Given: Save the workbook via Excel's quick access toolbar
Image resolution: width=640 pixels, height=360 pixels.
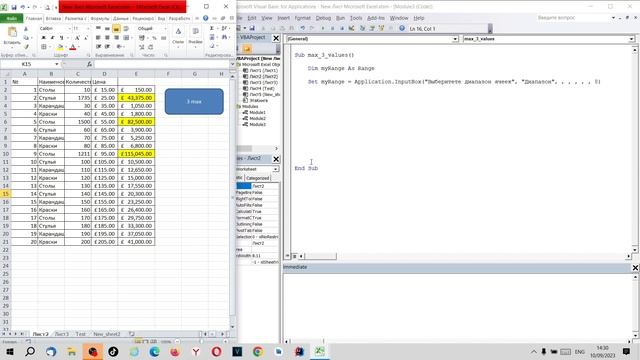Looking at the screenshot, I should pos(13,7).
